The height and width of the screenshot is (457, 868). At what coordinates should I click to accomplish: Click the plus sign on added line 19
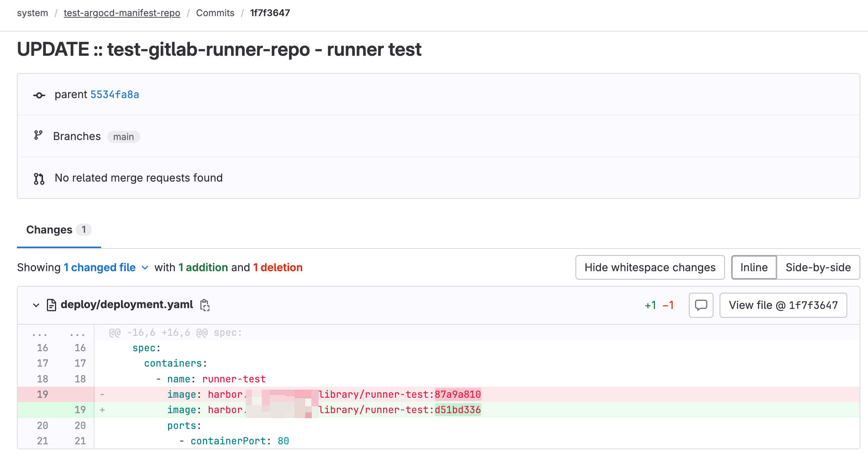click(102, 410)
